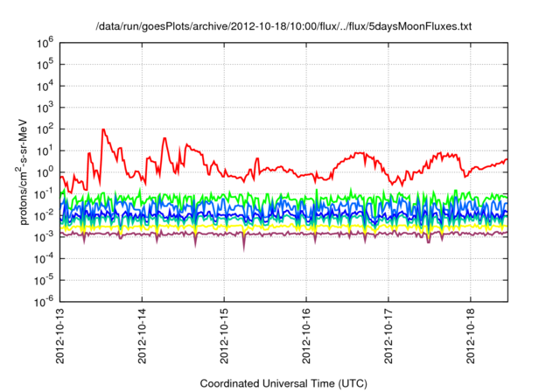
Task: Click the Coordinated Universal Time (UTC) label
Action: [x=283, y=384]
